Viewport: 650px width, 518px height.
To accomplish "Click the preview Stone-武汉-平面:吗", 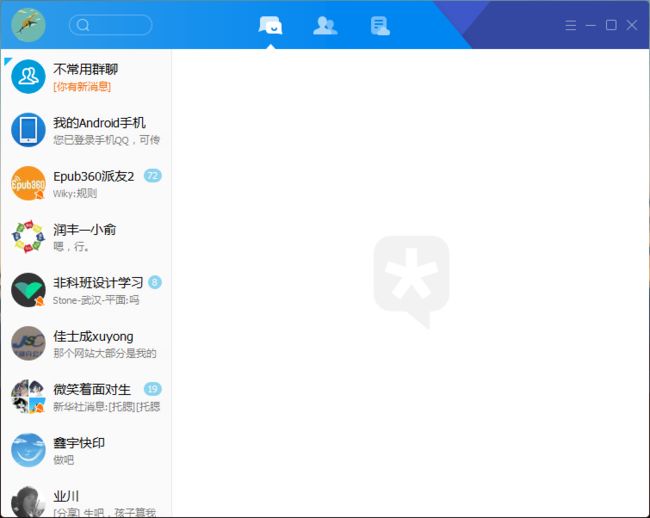I will [x=96, y=300].
